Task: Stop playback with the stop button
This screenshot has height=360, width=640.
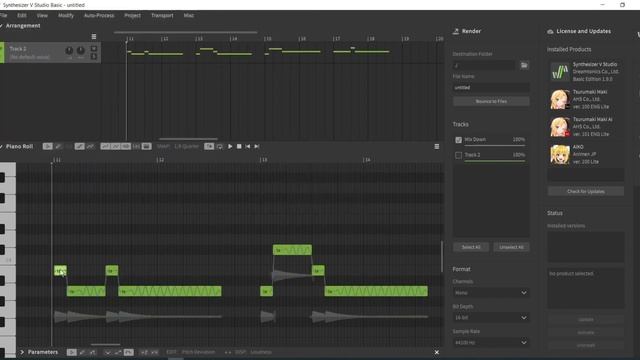Action: pos(239,146)
